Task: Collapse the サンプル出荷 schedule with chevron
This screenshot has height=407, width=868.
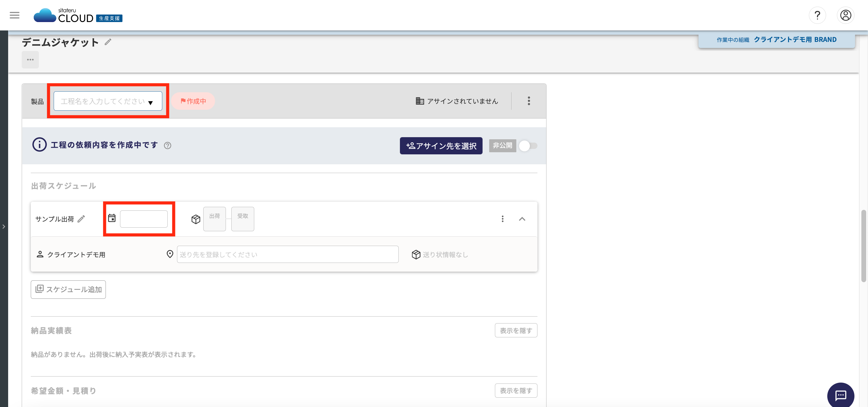Action: (522, 219)
